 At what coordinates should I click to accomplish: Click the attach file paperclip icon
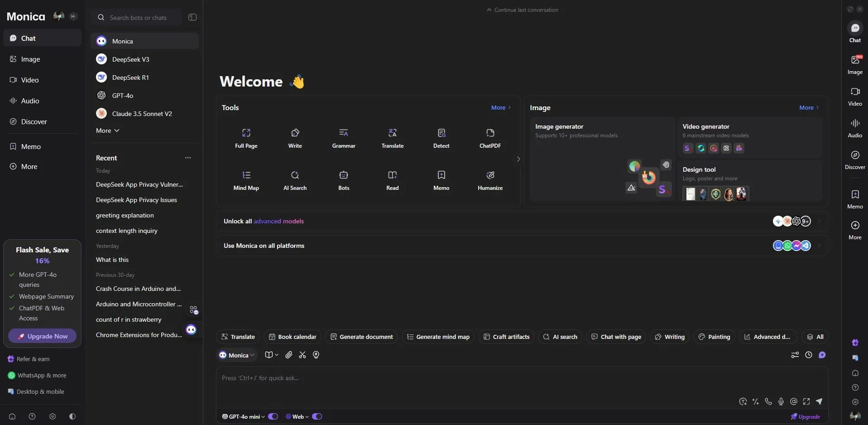click(x=289, y=355)
